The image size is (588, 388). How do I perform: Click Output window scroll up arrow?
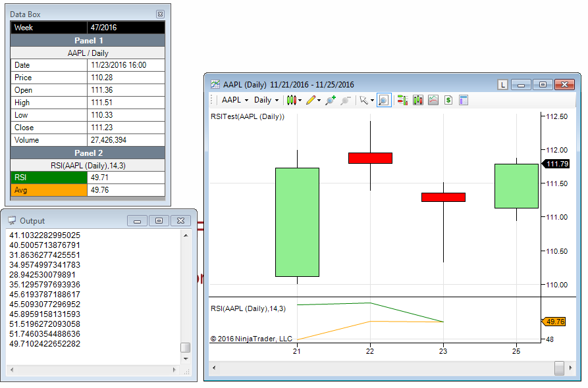pos(186,235)
